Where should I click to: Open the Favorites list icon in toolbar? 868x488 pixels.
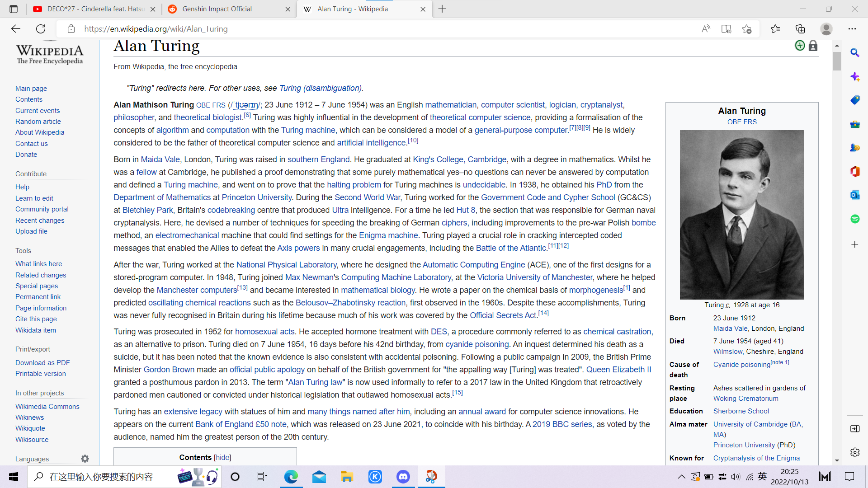775,29
